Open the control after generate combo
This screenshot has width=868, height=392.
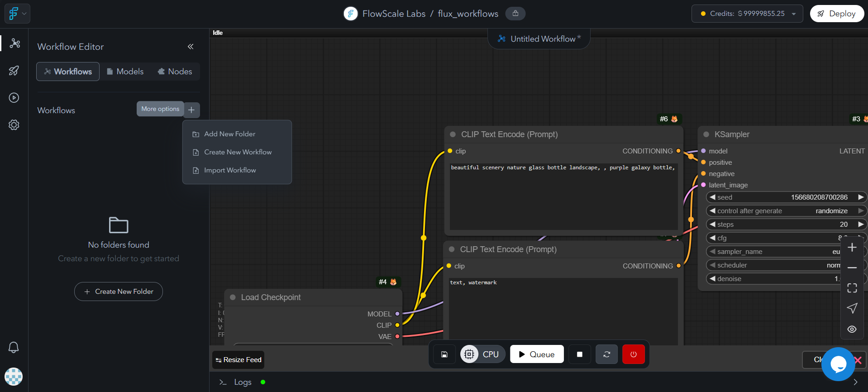787,211
